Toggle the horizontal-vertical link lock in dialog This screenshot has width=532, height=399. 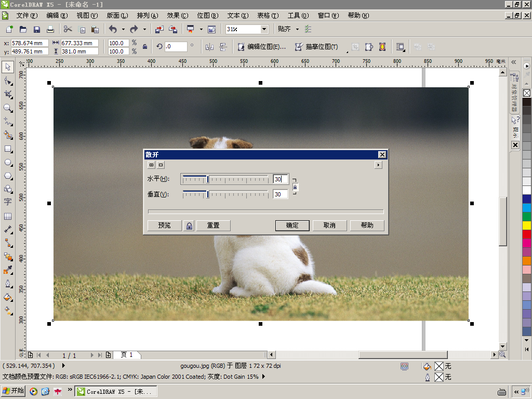pyautogui.click(x=295, y=187)
